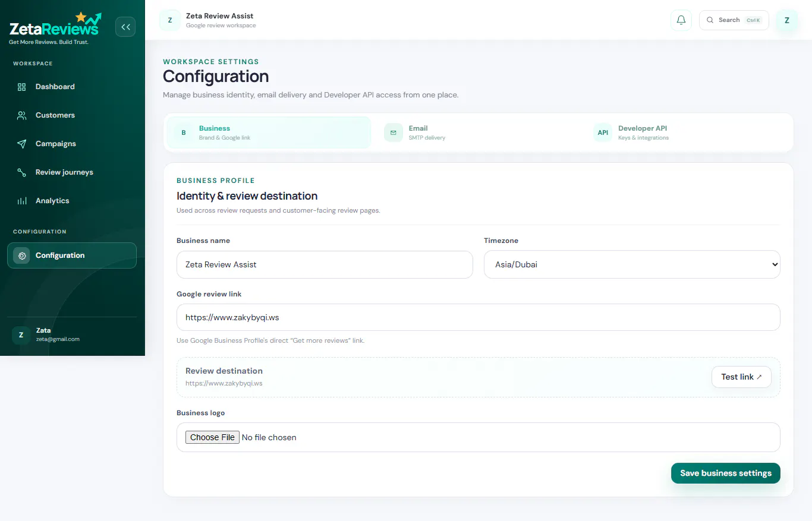812x521 pixels.
Task: Click the Z avatar beside zeta@gmail.com
Action: tap(21, 335)
